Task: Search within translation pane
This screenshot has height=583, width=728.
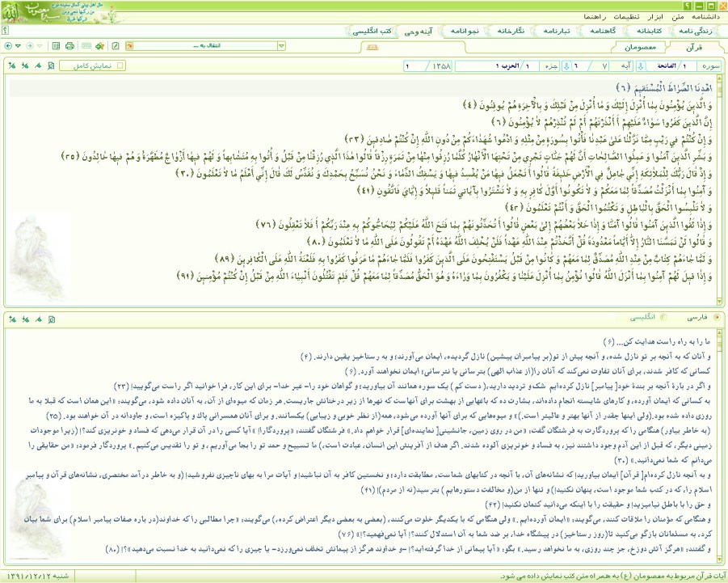Action: 52,319
